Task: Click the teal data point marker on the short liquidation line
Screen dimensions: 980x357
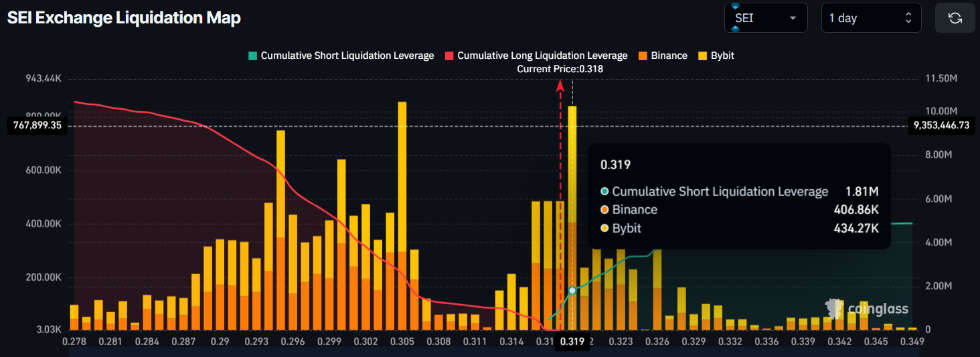Action: pyautogui.click(x=572, y=290)
